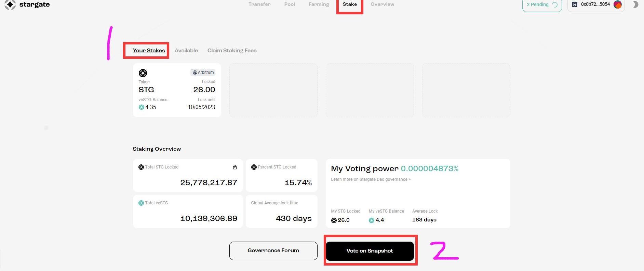Click the Stargate logo icon
This screenshot has width=644, height=271.
pos(10,4)
